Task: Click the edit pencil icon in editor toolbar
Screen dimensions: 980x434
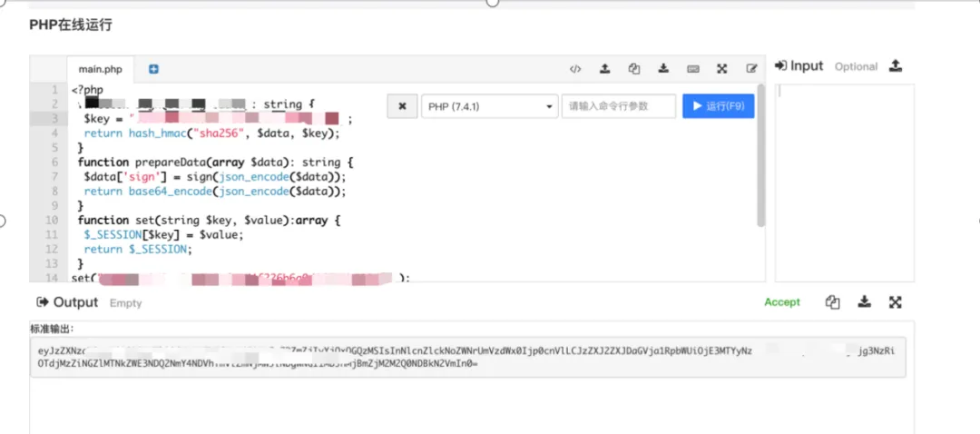Action: click(751, 69)
